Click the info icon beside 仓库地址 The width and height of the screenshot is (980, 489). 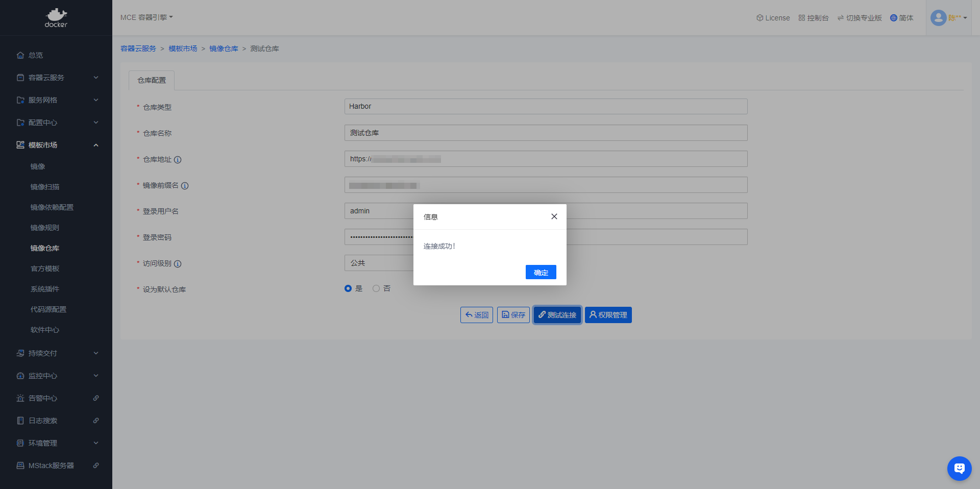coord(178,160)
